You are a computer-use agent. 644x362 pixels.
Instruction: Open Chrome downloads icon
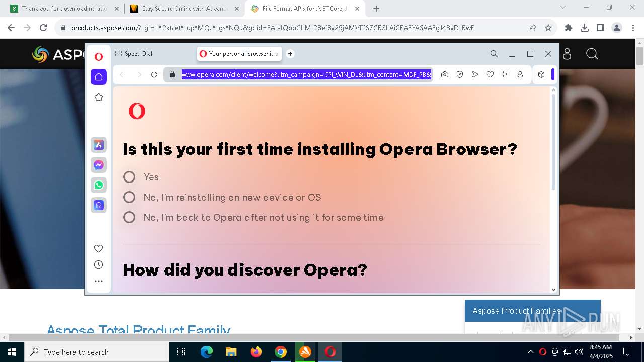585,28
